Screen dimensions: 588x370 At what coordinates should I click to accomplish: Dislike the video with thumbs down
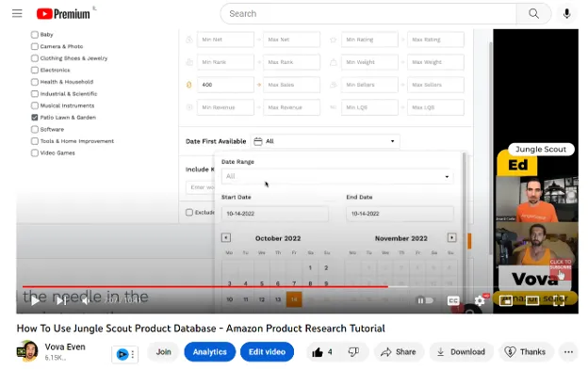[353, 352]
